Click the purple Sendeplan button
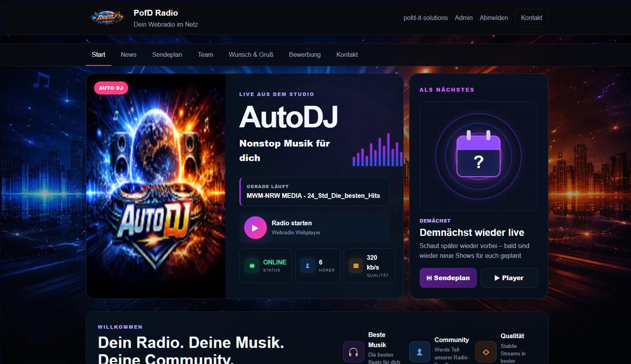 pos(448,278)
